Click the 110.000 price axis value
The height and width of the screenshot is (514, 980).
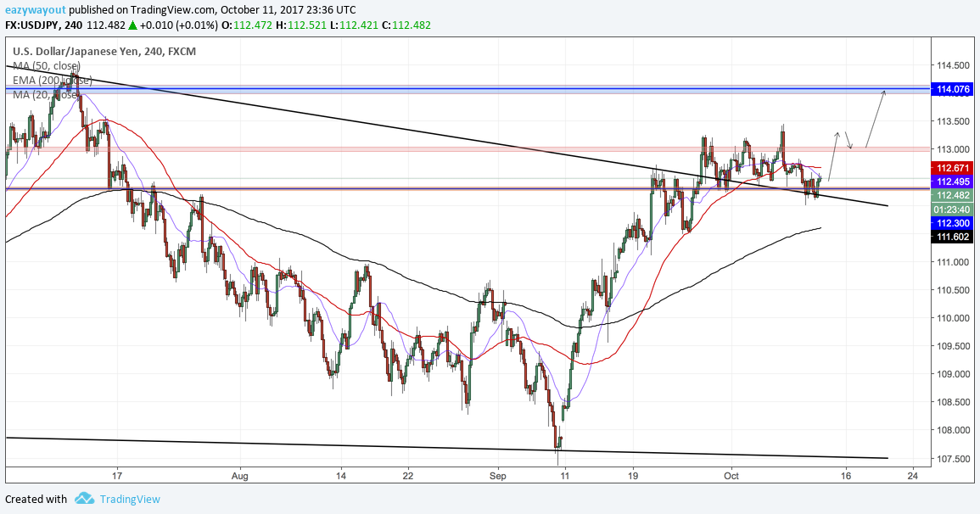pyautogui.click(x=953, y=318)
